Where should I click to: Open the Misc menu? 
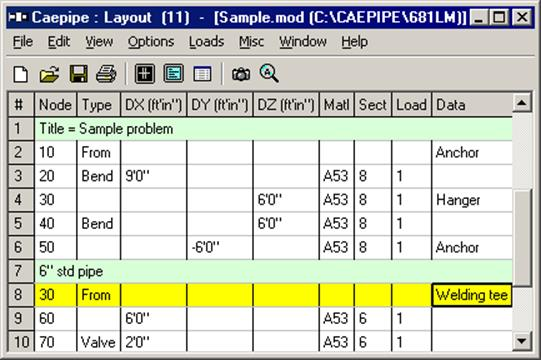(x=252, y=42)
